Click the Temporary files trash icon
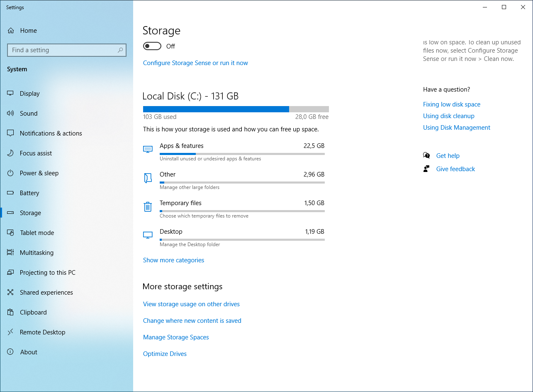 (x=148, y=206)
